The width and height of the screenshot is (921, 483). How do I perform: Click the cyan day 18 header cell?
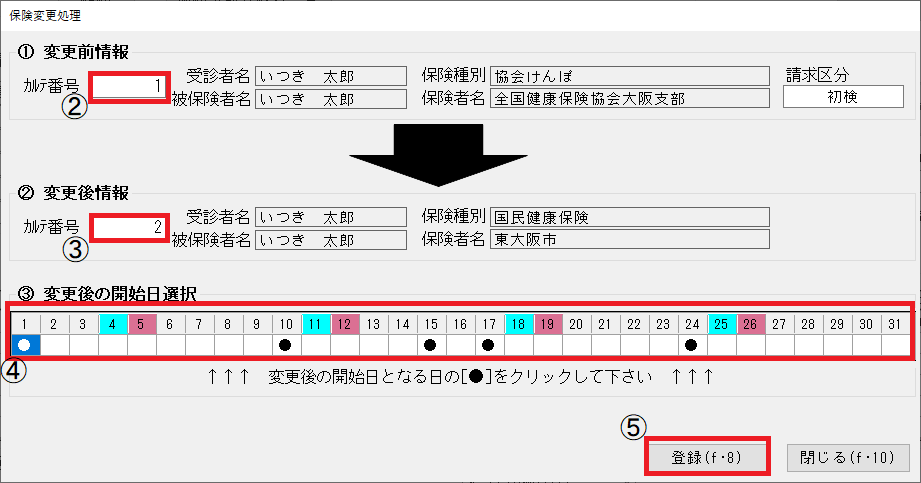coord(518,324)
